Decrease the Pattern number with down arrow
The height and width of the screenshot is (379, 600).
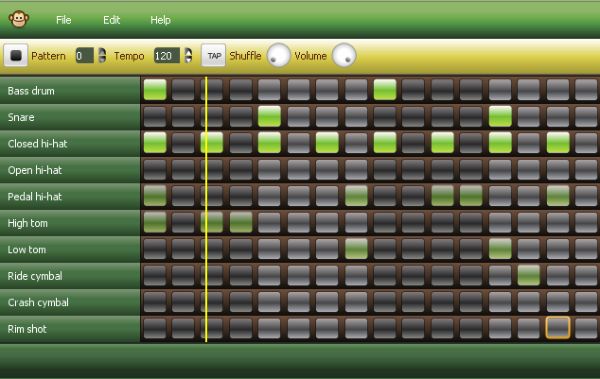click(102, 60)
